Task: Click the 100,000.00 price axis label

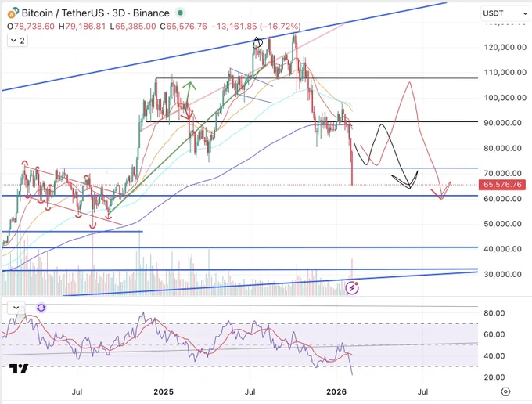Action: (x=505, y=98)
